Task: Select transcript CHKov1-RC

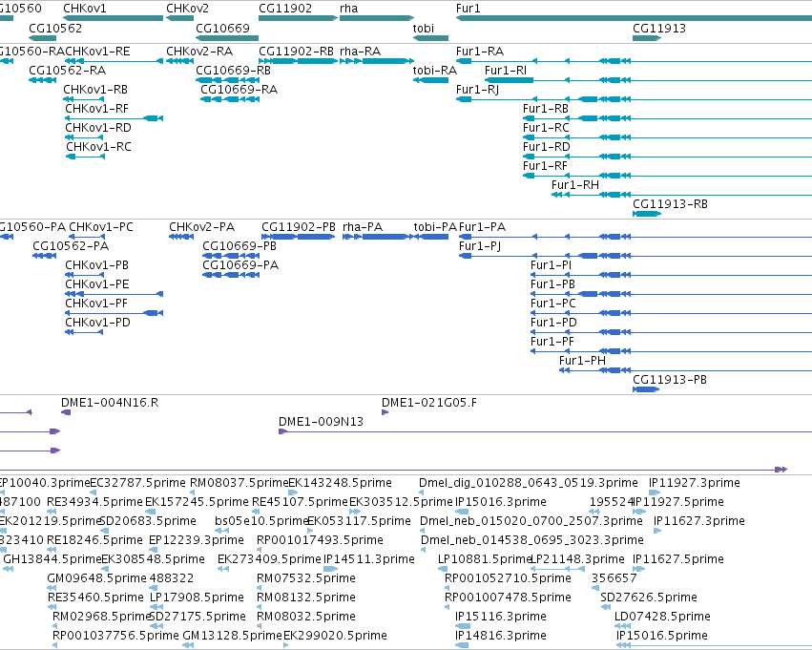Action: [x=98, y=147]
